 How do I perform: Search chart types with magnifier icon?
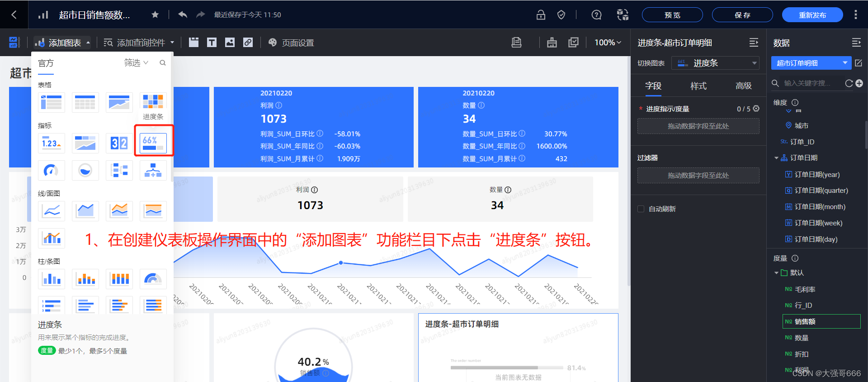click(x=163, y=63)
